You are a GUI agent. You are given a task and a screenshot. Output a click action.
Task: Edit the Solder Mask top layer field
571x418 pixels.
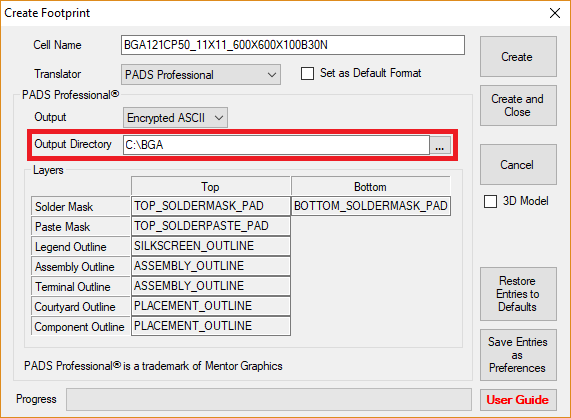coord(210,206)
